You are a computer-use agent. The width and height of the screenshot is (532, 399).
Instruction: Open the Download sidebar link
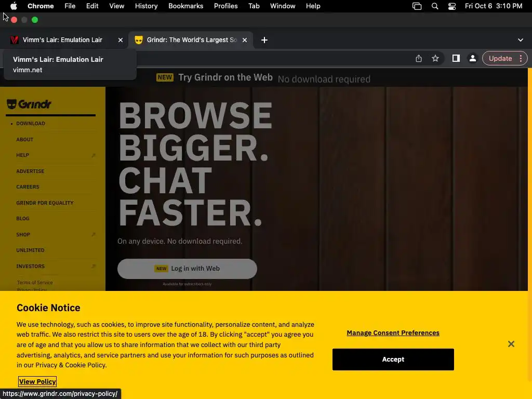[31, 124]
